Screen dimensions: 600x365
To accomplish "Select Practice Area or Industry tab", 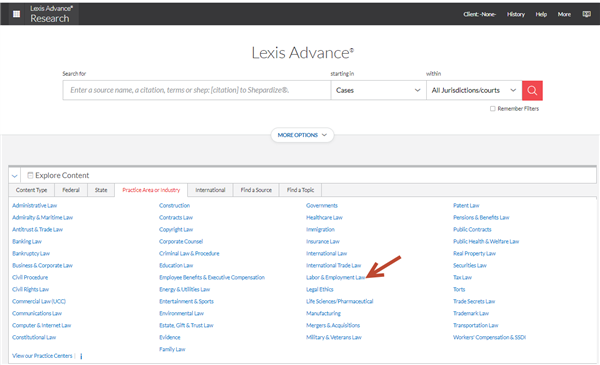I will tap(151, 190).
